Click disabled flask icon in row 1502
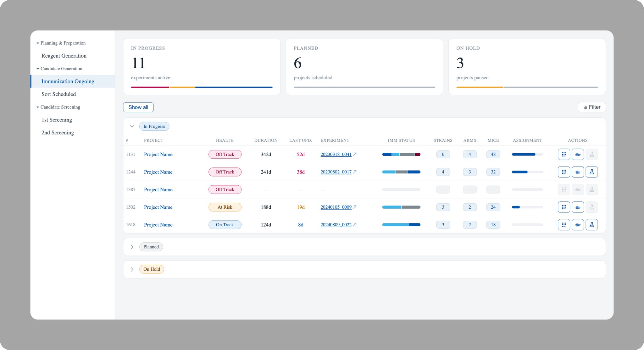Screen dimensions: 644x350 (x=591, y=207)
